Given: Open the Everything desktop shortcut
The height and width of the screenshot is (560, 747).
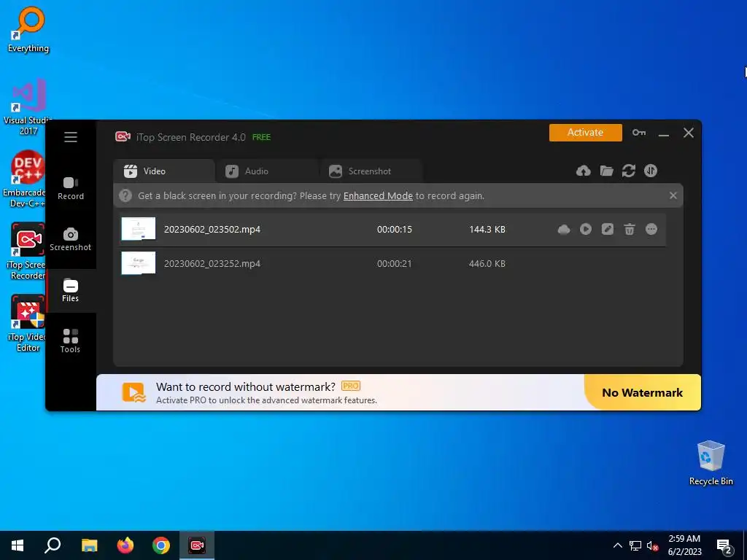Looking at the screenshot, I should pyautogui.click(x=28, y=29).
